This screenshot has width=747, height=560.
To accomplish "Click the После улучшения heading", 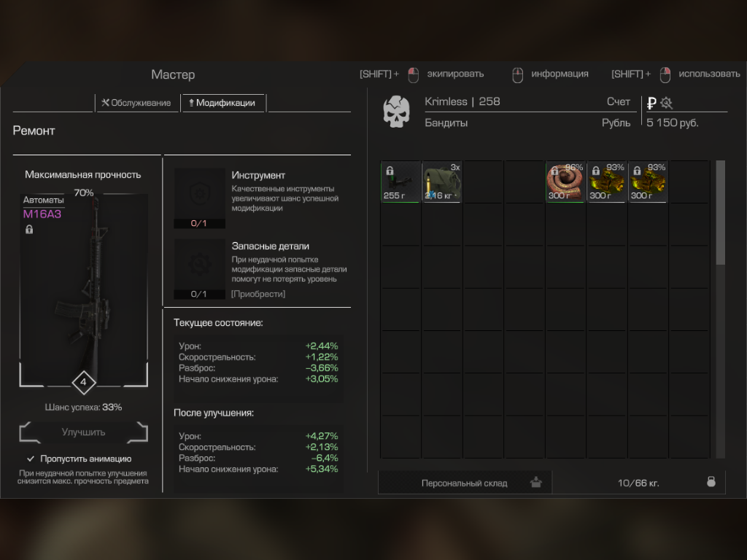I will pos(214,413).
